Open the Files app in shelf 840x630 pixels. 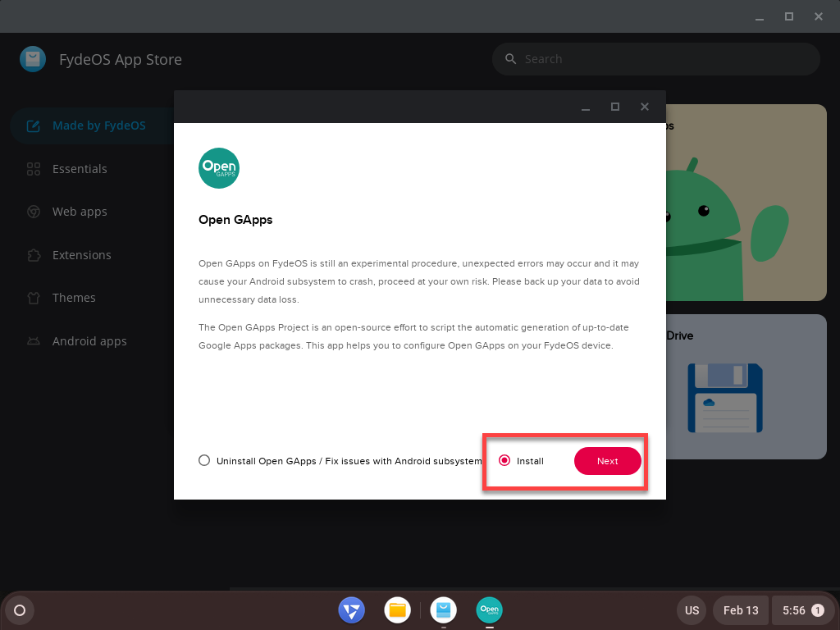point(398,610)
